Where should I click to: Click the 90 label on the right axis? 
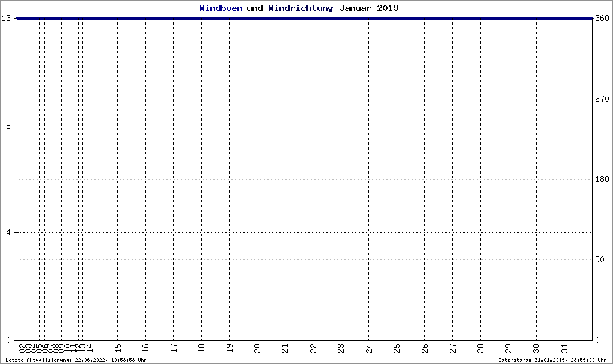[x=600, y=259]
